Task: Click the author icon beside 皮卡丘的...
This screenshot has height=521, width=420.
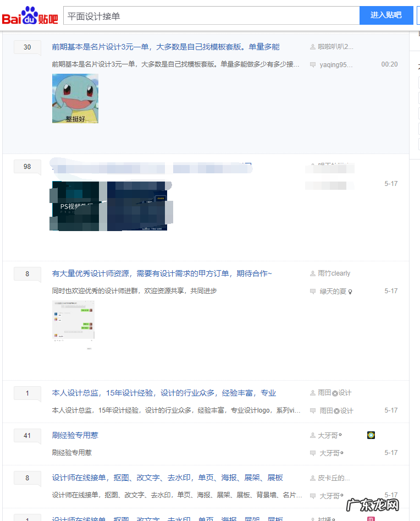Action: (x=313, y=478)
